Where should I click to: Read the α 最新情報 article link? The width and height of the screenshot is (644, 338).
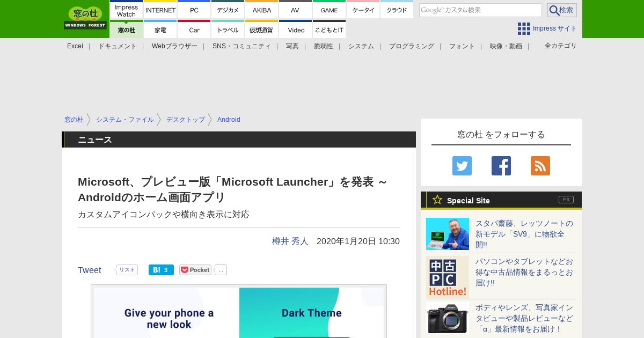pyautogui.click(x=524, y=318)
